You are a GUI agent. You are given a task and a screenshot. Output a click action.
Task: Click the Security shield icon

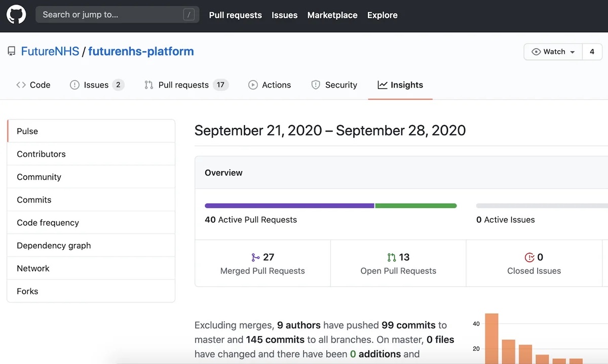316,85
